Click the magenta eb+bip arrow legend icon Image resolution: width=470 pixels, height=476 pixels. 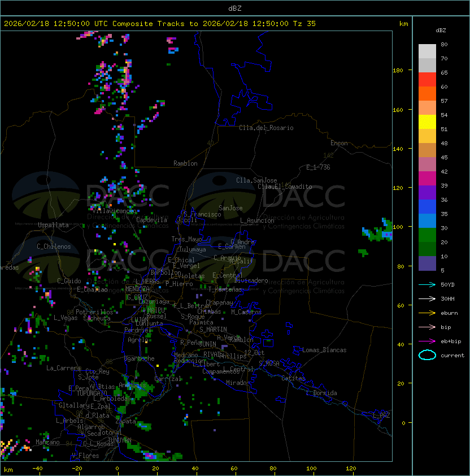click(427, 341)
